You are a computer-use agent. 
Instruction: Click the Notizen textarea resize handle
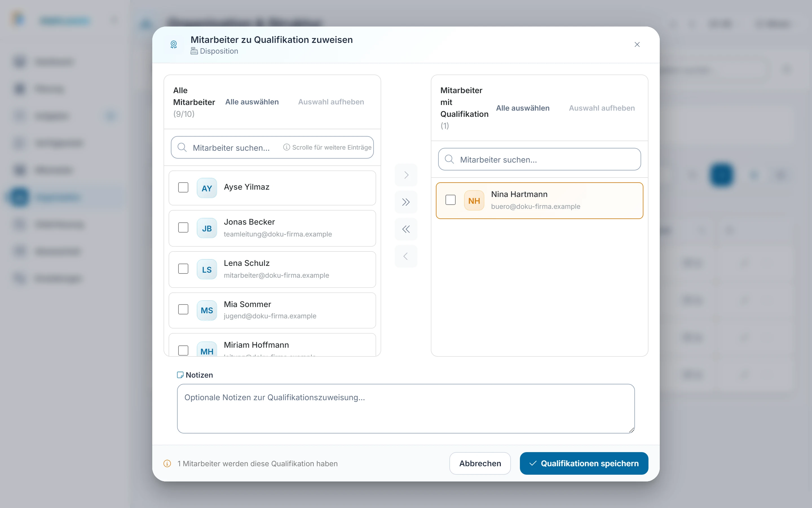[x=631, y=430]
